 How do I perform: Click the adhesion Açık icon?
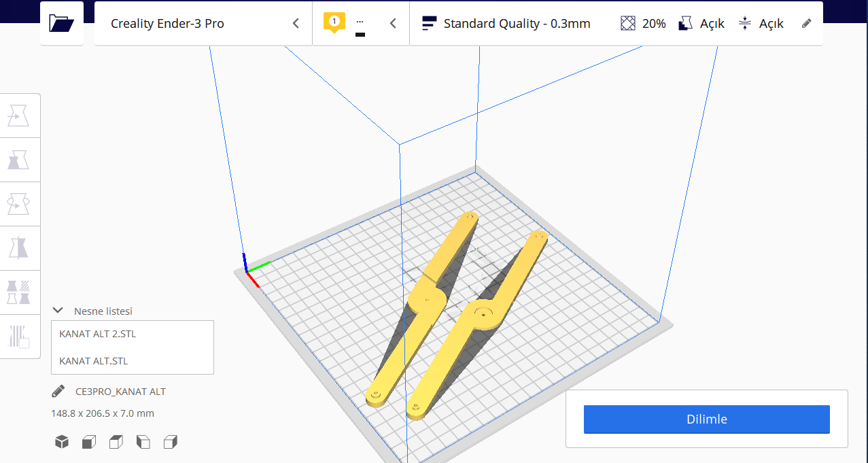[745, 23]
